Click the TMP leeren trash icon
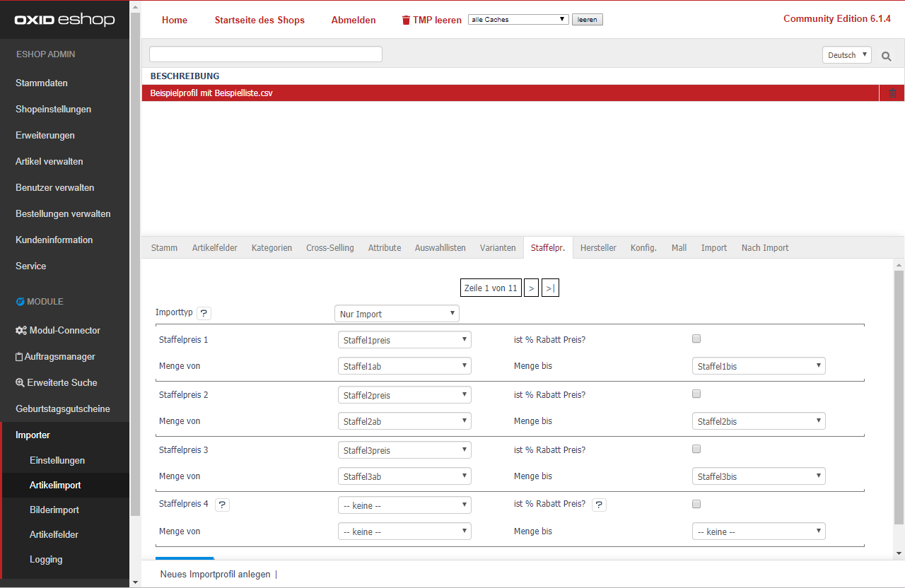 406,20
